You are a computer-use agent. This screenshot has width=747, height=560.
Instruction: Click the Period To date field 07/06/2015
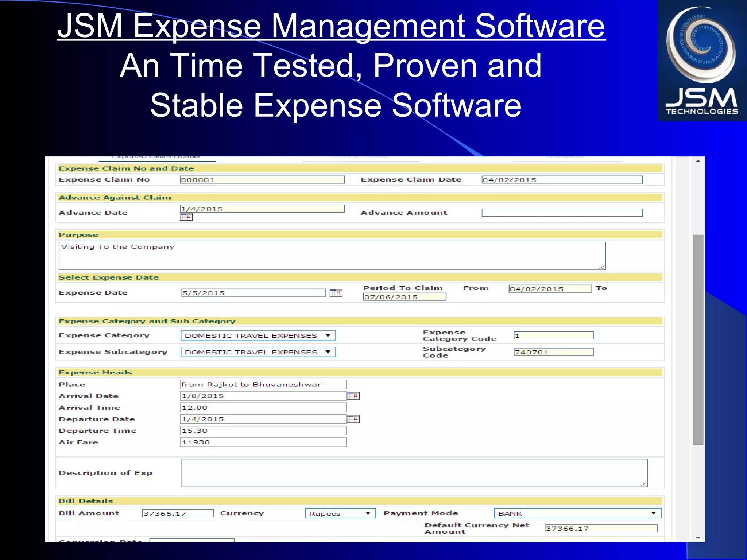click(405, 297)
